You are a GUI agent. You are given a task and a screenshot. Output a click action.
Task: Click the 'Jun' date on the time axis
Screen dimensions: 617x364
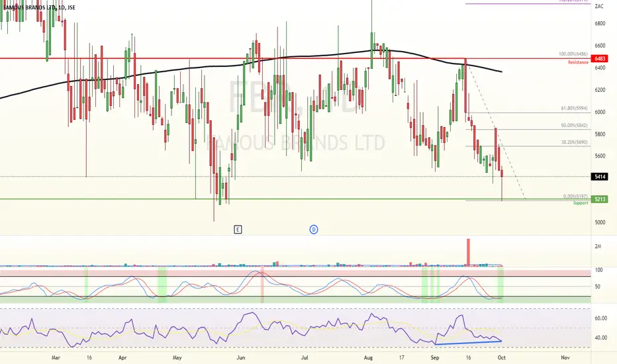click(241, 357)
